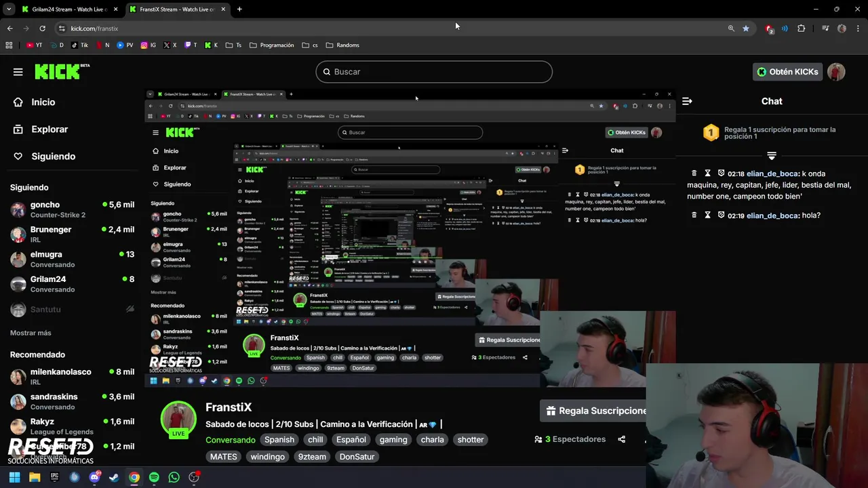Open the browser extensions puzzle icon
Screen dimensions: 868x488
(802, 28)
